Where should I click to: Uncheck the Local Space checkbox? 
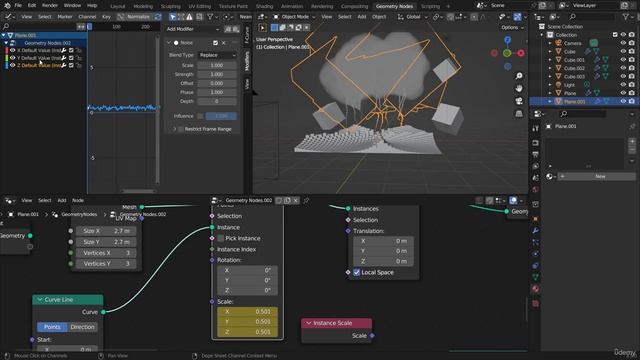pos(356,272)
